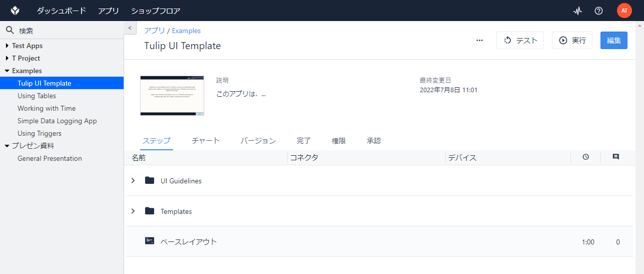
Task: Click the Templates row label
Action: coord(176,211)
